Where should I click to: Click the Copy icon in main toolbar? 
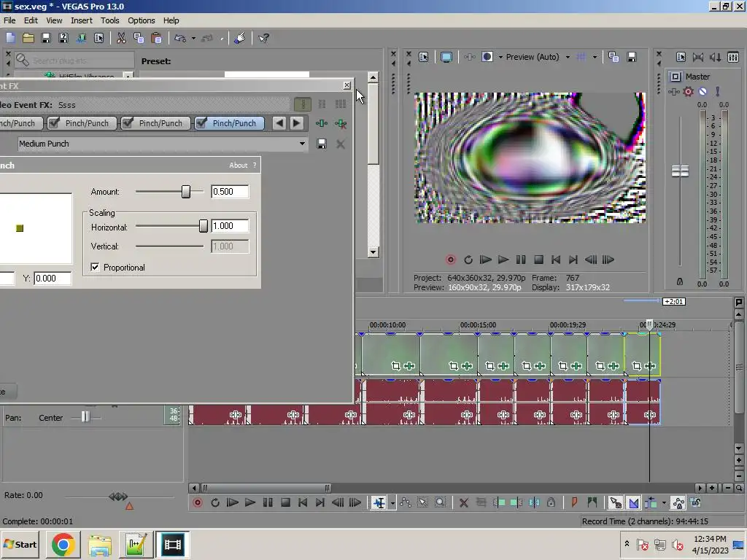pyautogui.click(x=139, y=38)
